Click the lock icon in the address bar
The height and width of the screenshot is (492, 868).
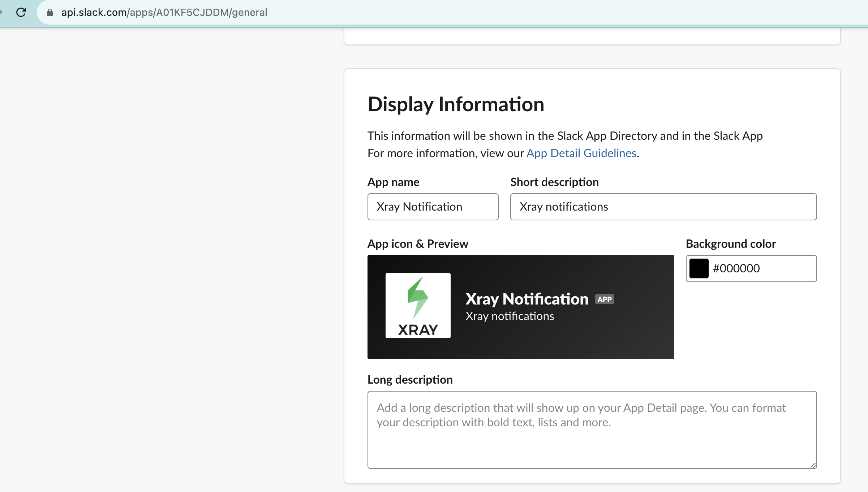pyautogui.click(x=50, y=13)
